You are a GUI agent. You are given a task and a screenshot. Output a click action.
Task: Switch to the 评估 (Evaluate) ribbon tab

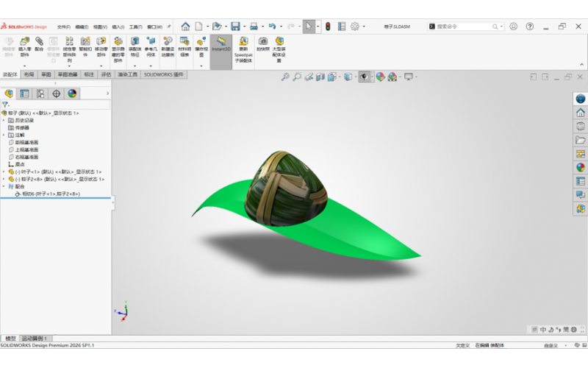pos(106,74)
